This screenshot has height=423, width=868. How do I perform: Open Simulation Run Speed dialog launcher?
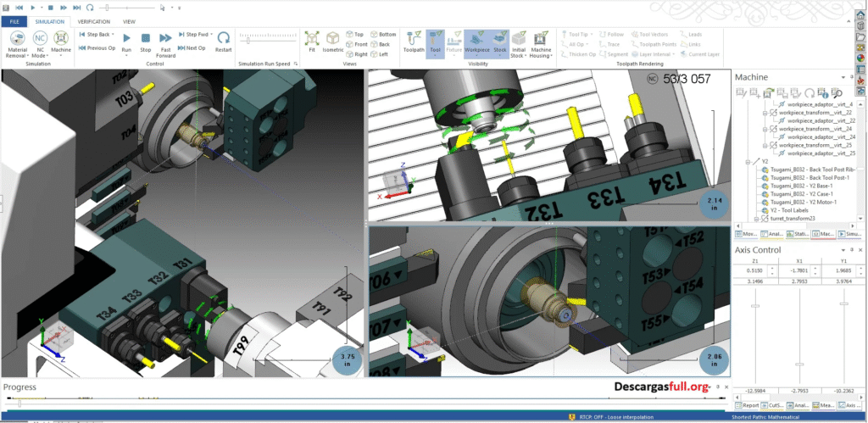pos(296,64)
